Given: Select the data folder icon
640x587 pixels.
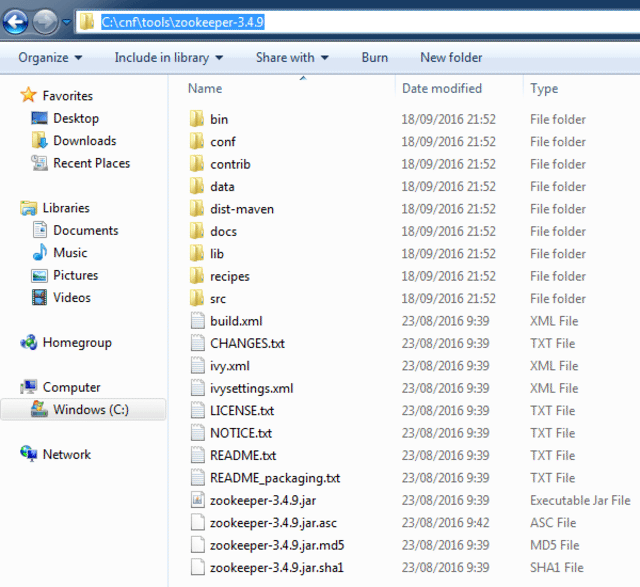Looking at the screenshot, I should [197, 186].
